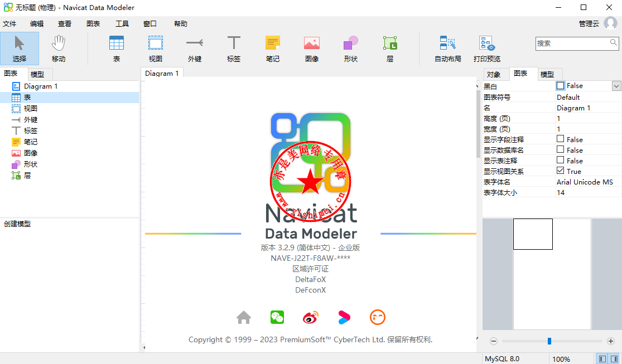Select the 图像 row in the left tree
Viewport: 622px width, 364px height.
[x=69, y=153]
